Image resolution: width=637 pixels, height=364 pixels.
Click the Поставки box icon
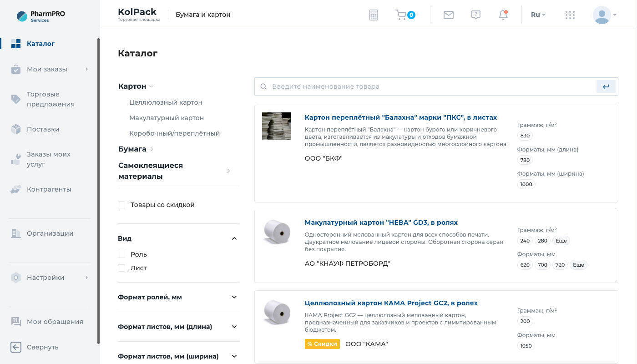coord(16,129)
